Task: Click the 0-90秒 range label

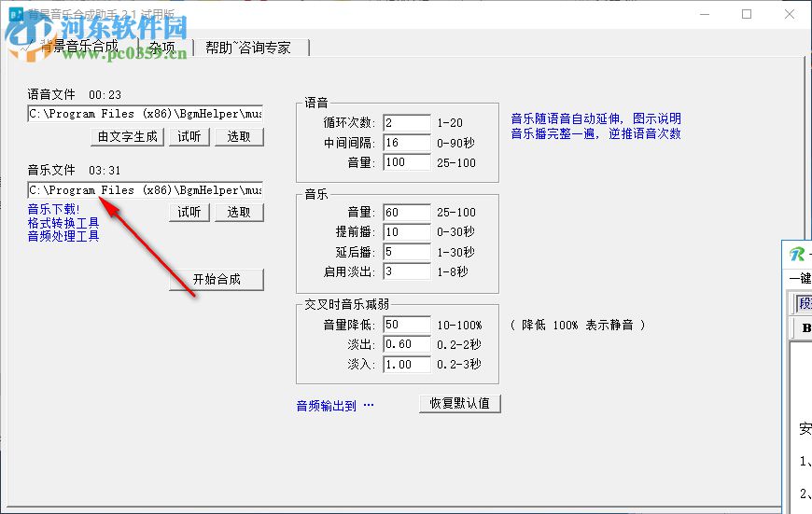Action: [x=455, y=143]
